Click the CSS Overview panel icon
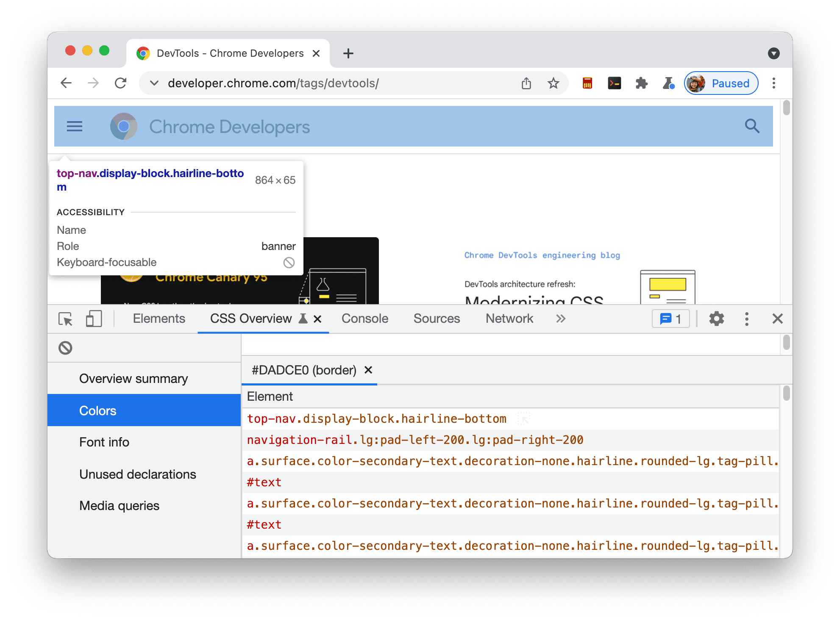The height and width of the screenshot is (621, 840). click(302, 319)
